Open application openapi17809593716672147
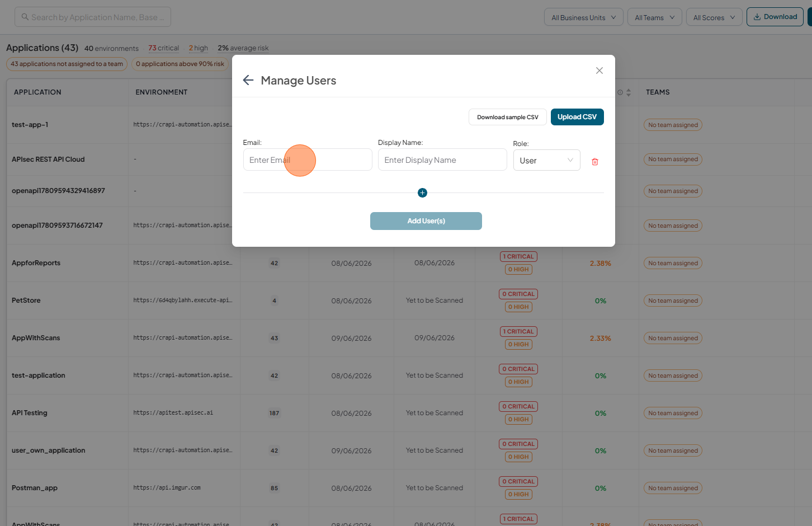The width and height of the screenshot is (812, 526). (57, 226)
